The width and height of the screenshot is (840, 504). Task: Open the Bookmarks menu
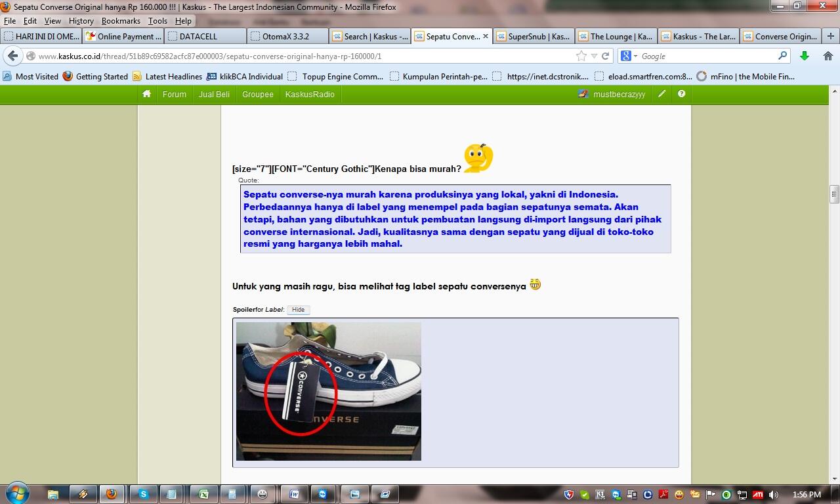(121, 21)
